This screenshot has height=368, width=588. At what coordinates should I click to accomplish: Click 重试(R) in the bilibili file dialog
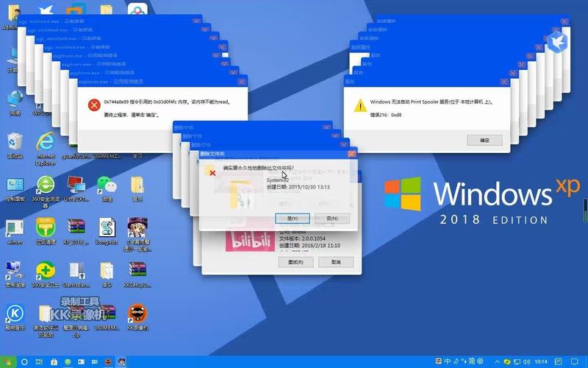296,262
